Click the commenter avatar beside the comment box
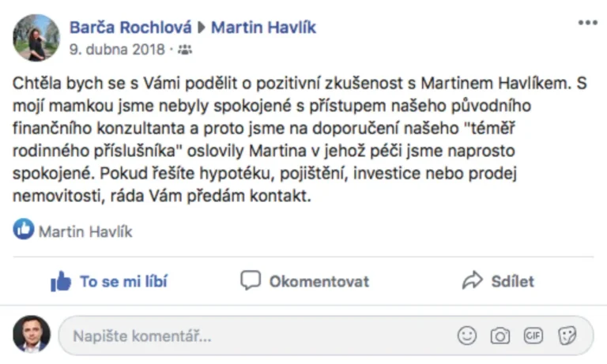This screenshot has height=364, width=607. [x=32, y=335]
